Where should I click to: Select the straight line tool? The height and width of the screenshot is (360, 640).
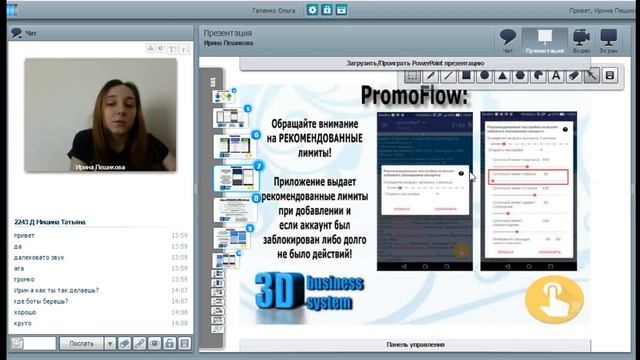pos(448,76)
